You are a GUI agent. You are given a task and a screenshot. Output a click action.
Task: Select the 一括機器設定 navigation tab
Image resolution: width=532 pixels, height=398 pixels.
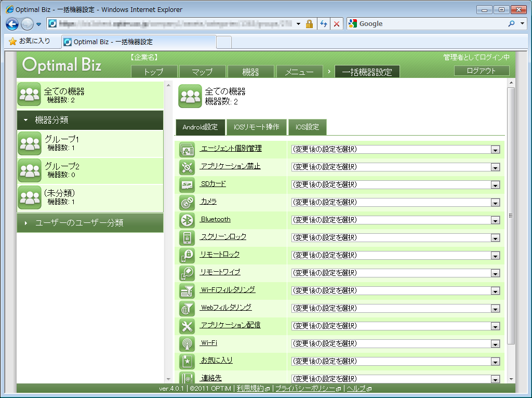[367, 72]
